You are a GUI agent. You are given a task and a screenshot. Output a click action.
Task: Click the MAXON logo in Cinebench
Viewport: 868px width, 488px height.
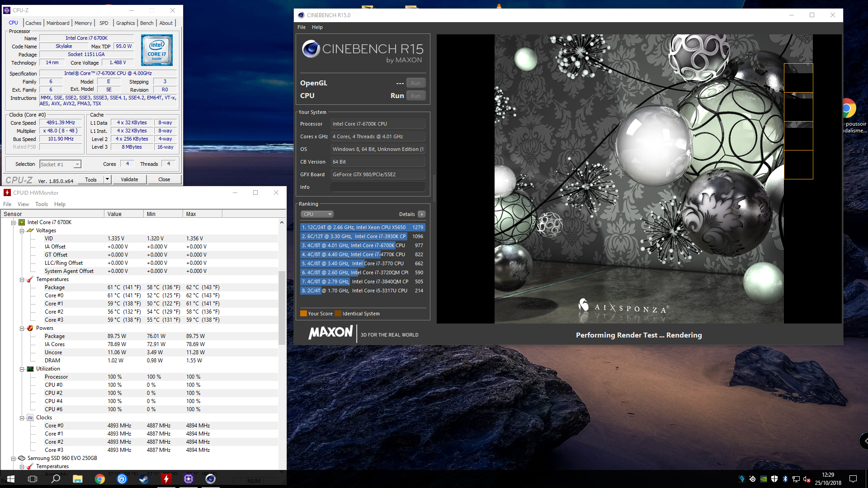pyautogui.click(x=330, y=333)
